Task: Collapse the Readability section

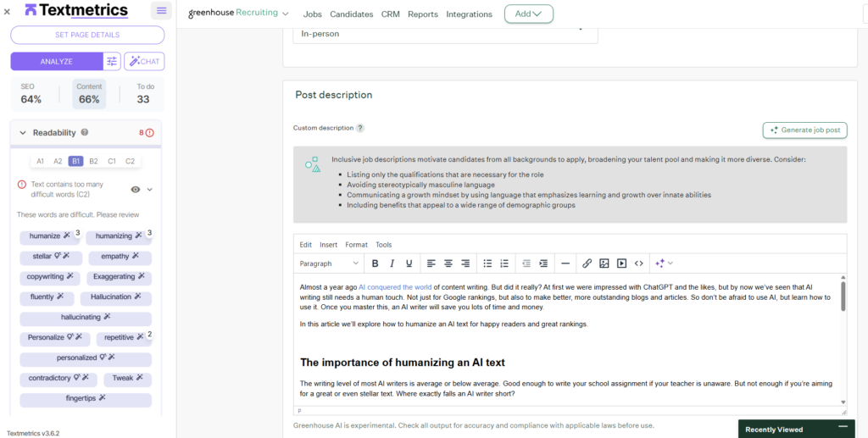Action: [x=23, y=133]
